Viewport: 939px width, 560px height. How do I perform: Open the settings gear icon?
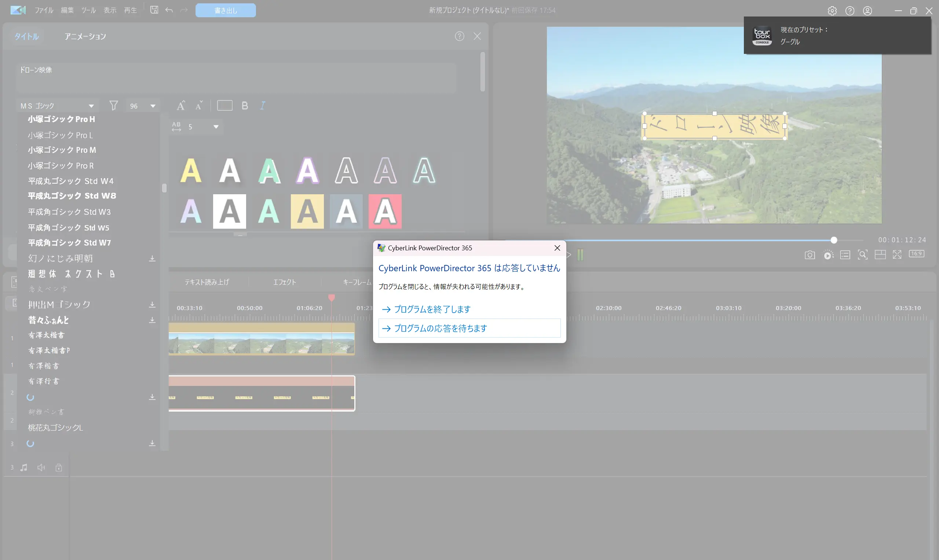point(832,11)
